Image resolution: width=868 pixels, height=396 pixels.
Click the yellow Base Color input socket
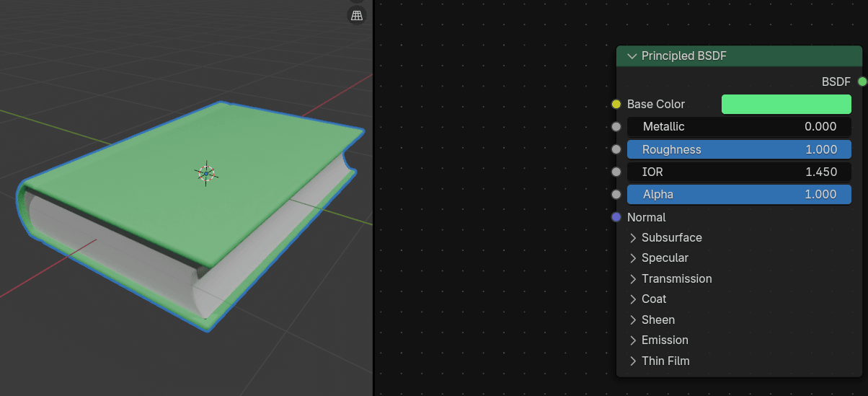click(x=616, y=105)
